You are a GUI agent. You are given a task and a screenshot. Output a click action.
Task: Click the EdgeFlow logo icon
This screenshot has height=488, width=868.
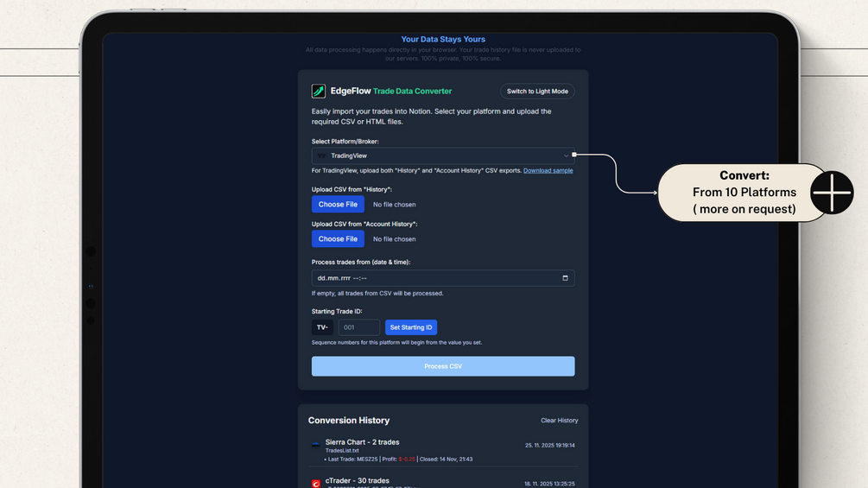[319, 92]
